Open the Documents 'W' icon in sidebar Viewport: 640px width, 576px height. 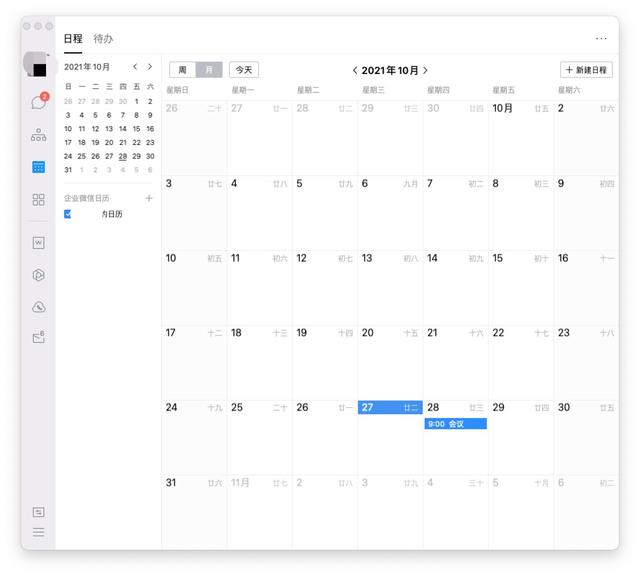(x=38, y=242)
